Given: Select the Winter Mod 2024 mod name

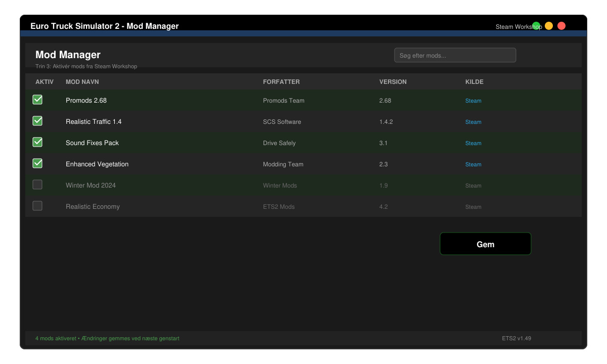Looking at the screenshot, I should click(x=91, y=186).
